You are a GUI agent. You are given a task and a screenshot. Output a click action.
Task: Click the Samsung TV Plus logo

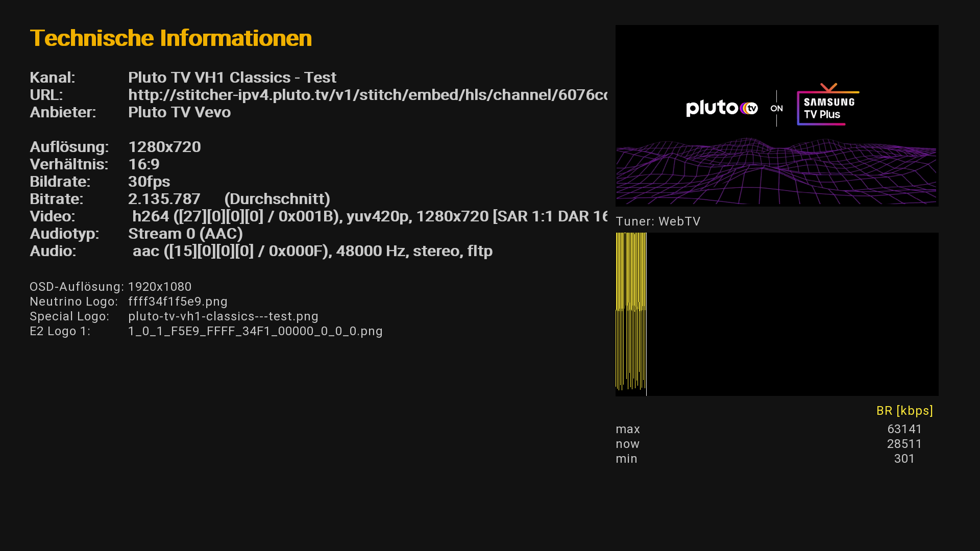pos(827,106)
